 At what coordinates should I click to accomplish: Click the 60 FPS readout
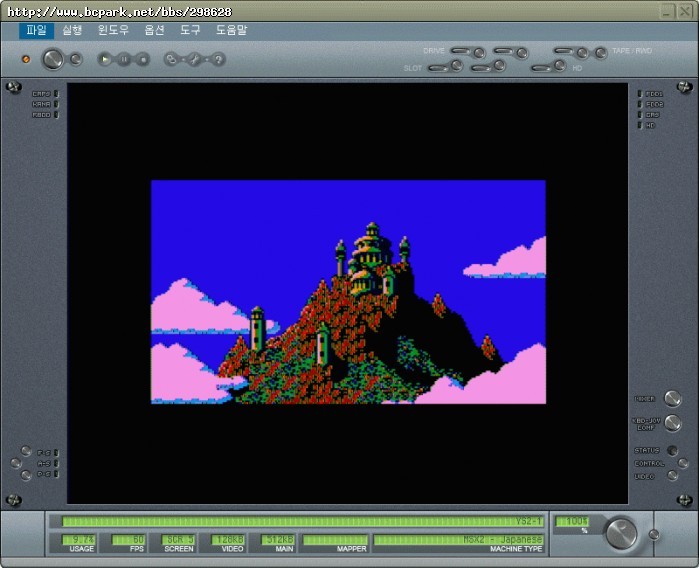coord(129,540)
